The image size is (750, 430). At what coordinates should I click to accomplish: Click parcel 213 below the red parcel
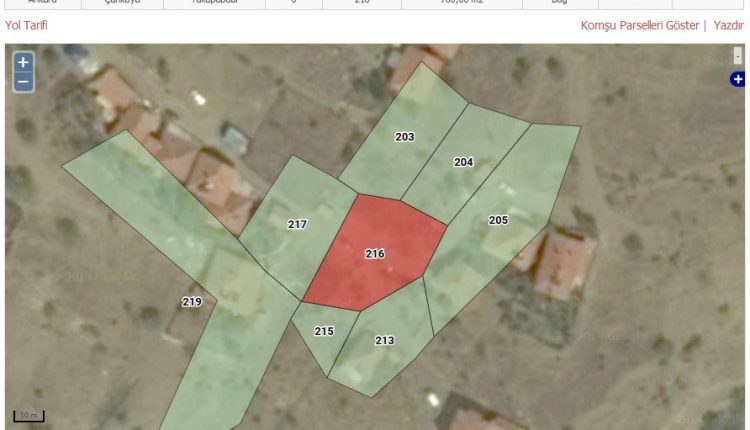(384, 341)
